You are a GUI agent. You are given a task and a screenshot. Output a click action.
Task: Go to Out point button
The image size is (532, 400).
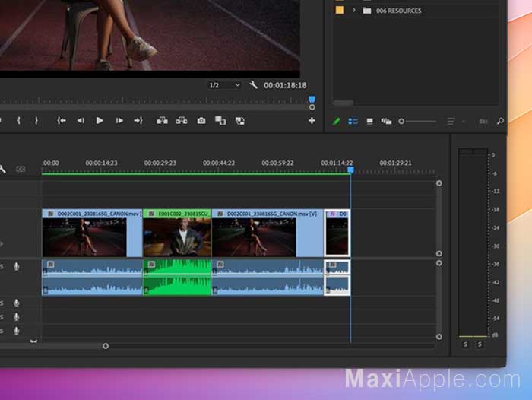138,121
